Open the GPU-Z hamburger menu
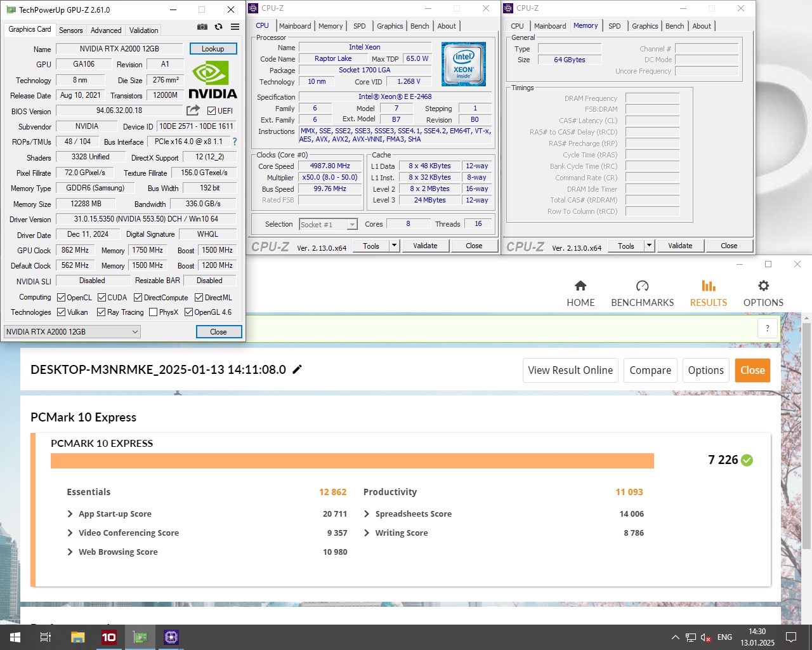This screenshot has width=812, height=650. pyautogui.click(x=235, y=27)
